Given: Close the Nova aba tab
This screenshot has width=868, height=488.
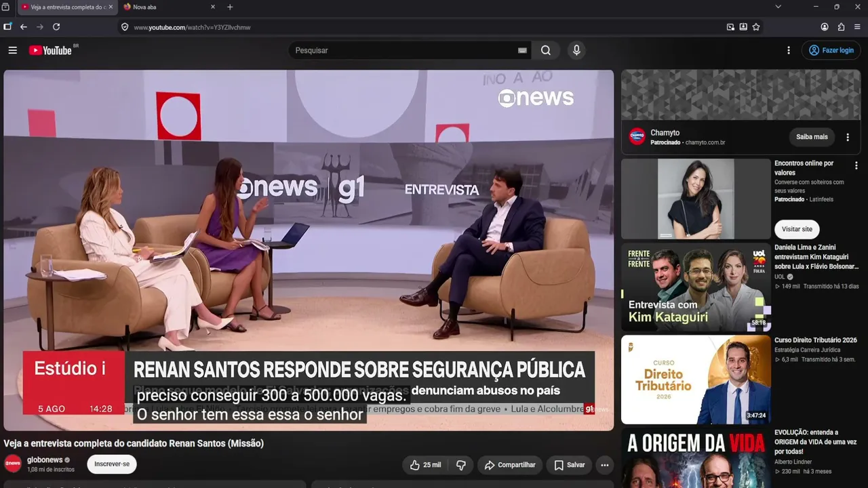Looking at the screenshot, I should 212,7.
